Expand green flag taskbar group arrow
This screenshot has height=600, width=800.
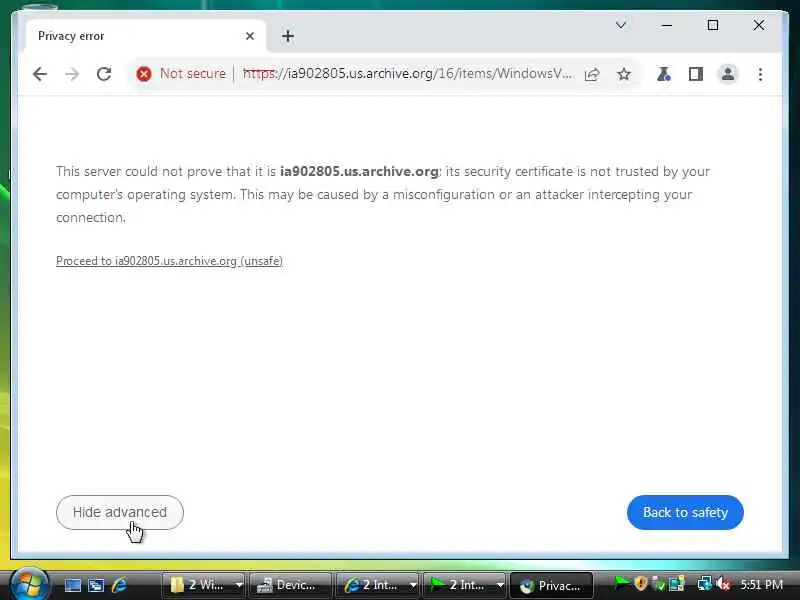(500, 585)
